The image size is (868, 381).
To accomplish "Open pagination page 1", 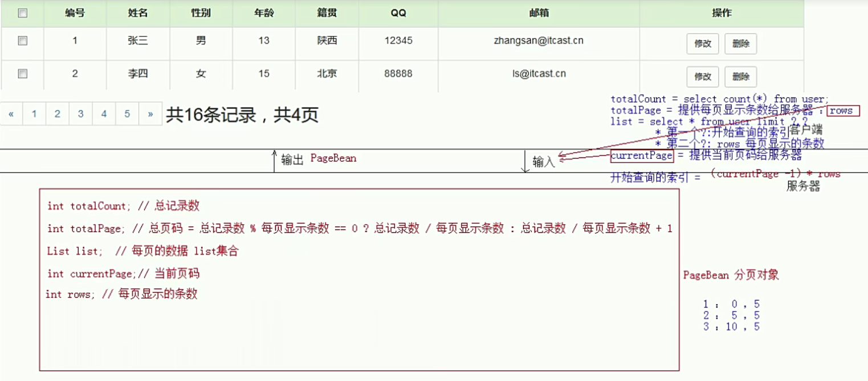I will pos(34,114).
